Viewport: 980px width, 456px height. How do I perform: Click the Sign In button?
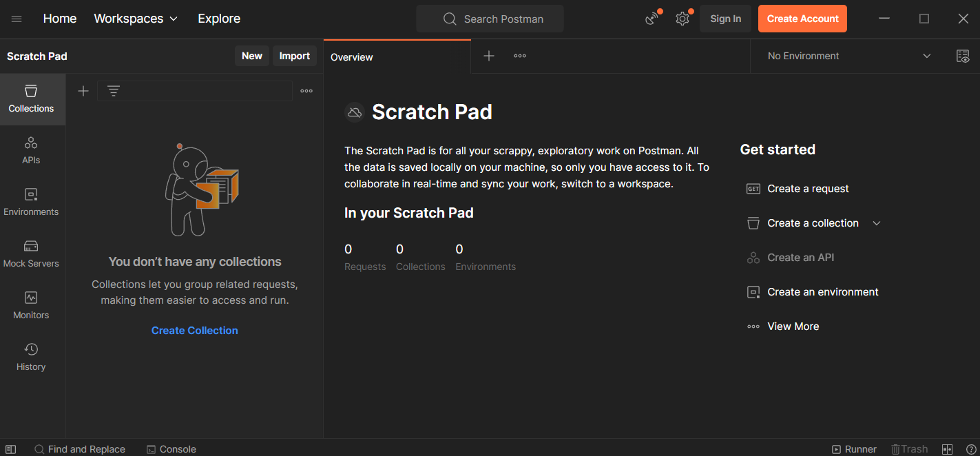tap(726, 19)
